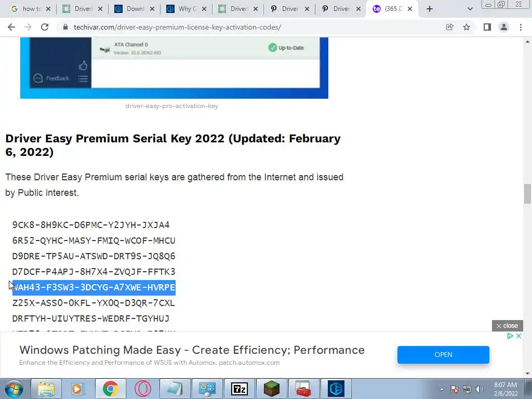Bookmark this page with the star
The height and width of the screenshot is (399, 532).
(x=467, y=27)
